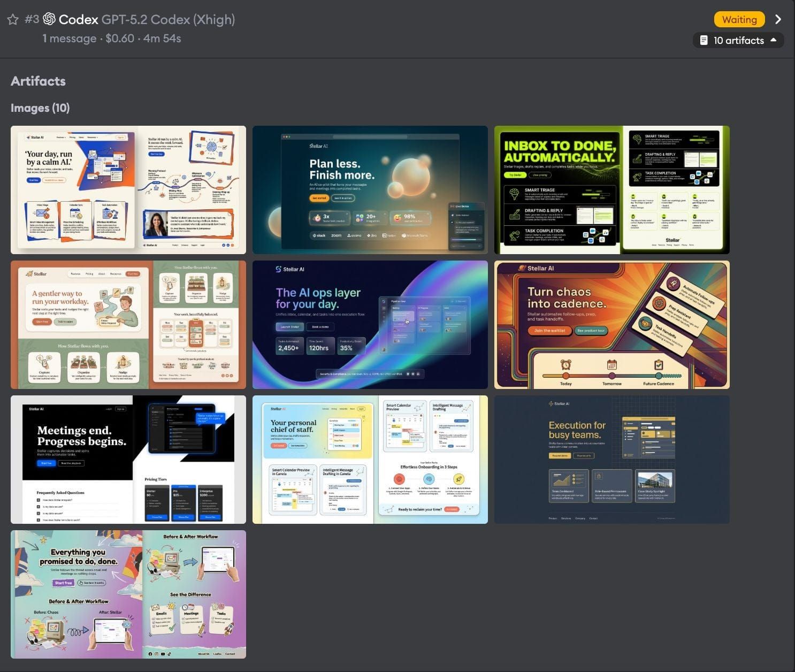Click the Images (10) section label
795x672 pixels.
[x=40, y=108]
